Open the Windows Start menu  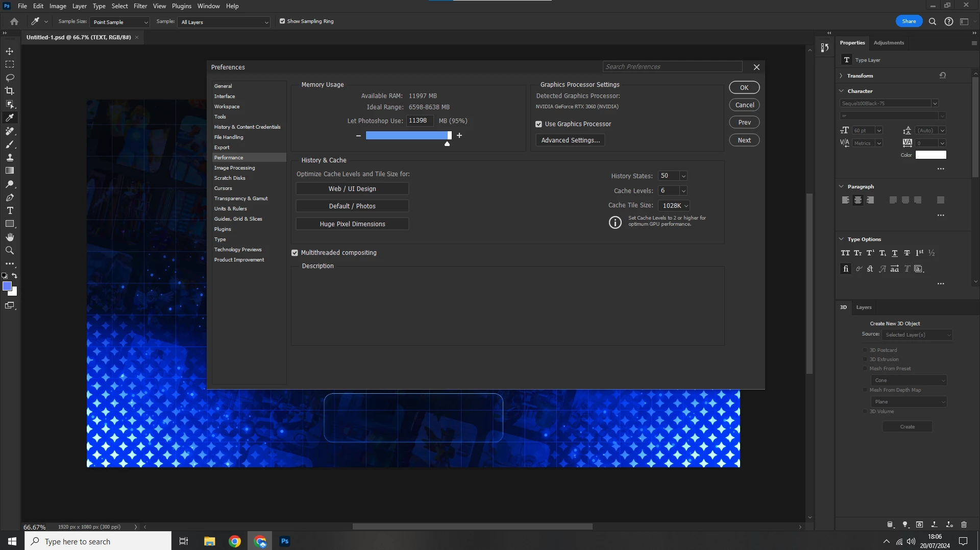tap(12, 541)
